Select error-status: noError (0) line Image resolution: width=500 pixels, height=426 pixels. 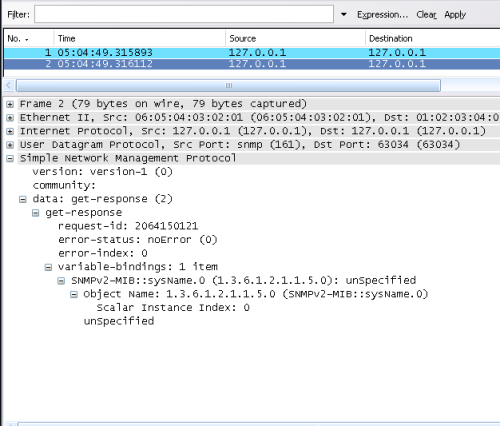pyautogui.click(x=138, y=240)
